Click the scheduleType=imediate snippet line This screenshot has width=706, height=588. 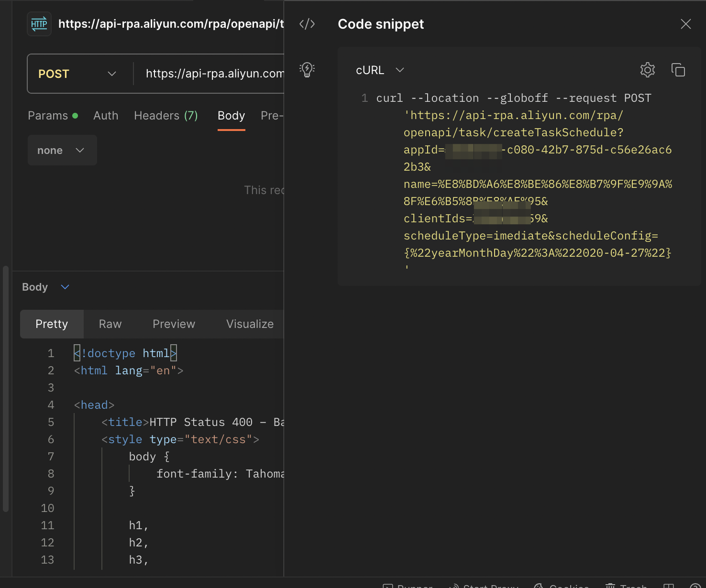(x=531, y=236)
